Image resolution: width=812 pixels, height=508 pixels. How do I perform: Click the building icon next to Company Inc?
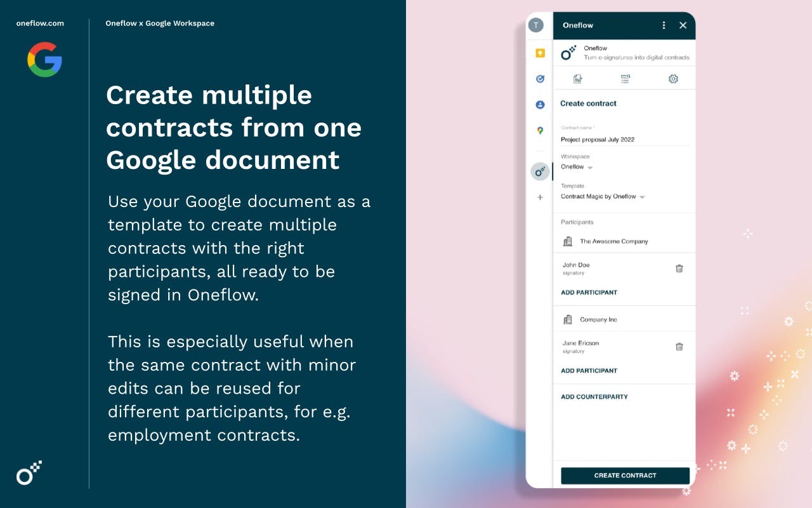tap(568, 319)
